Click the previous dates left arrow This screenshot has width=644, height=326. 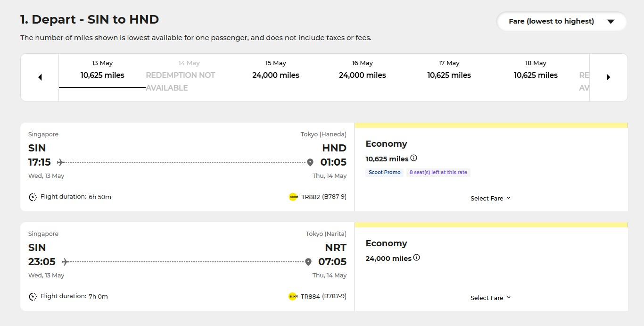[x=40, y=77]
